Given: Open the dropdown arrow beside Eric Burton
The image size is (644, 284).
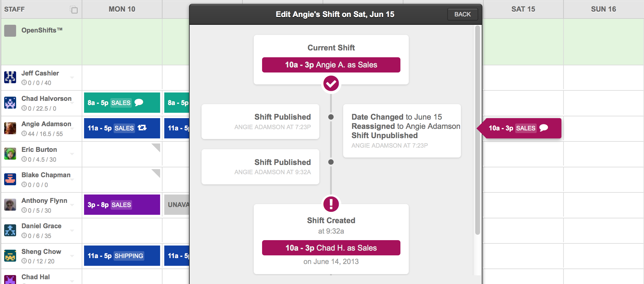Looking at the screenshot, I should (x=72, y=154).
